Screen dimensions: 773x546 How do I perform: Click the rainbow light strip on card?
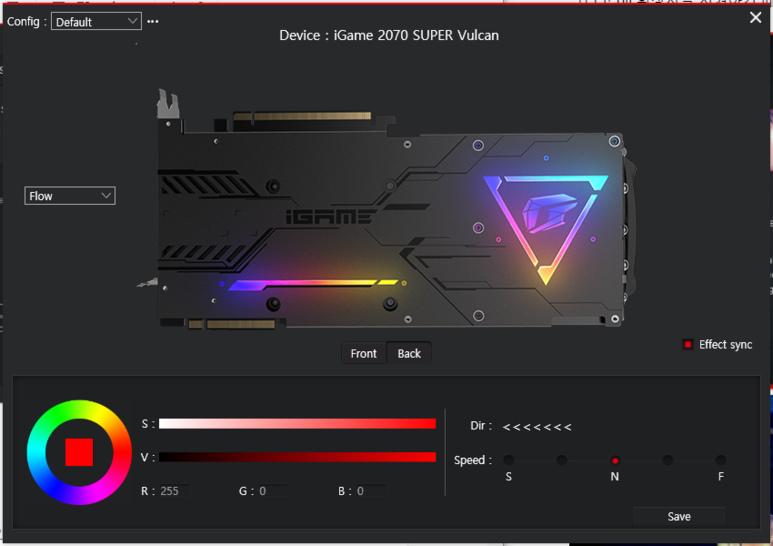312,284
